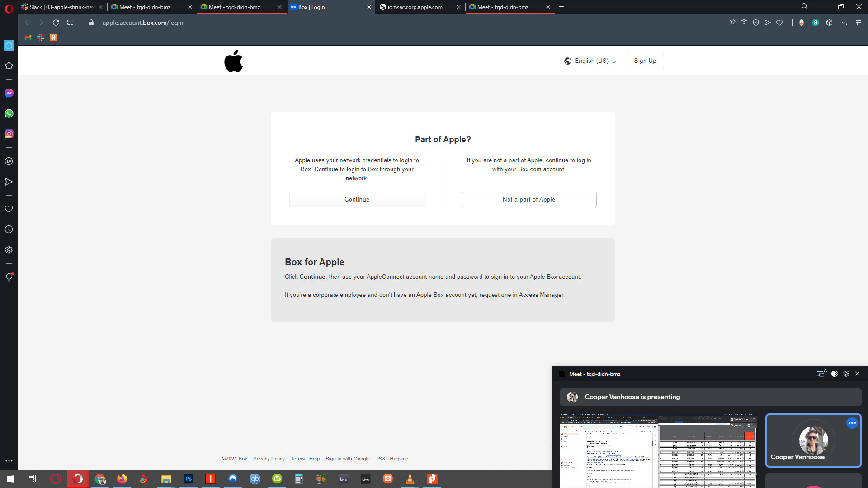Select Cooper Vanhoose video tile
This screenshot has width=868, height=488.
click(x=813, y=441)
